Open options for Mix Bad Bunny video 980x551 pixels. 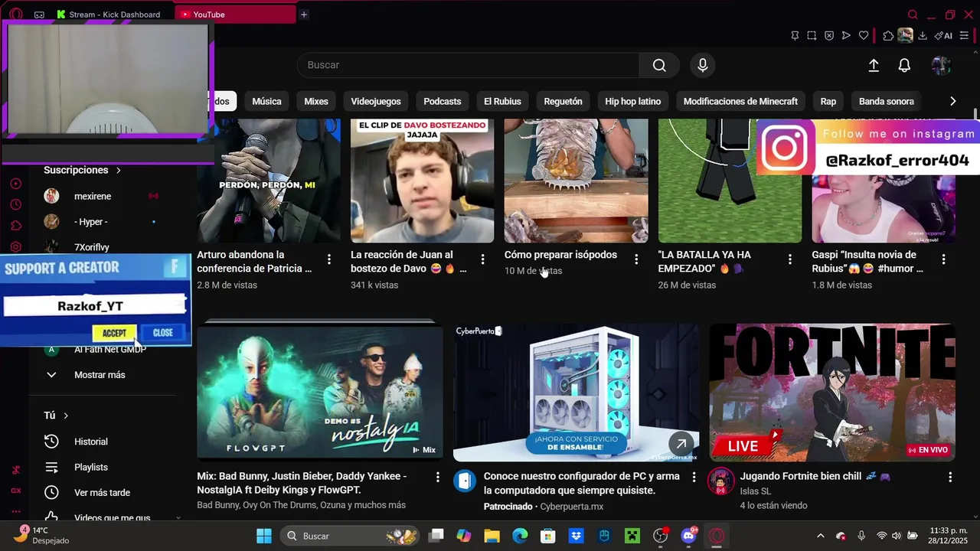(x=438, y=477)
